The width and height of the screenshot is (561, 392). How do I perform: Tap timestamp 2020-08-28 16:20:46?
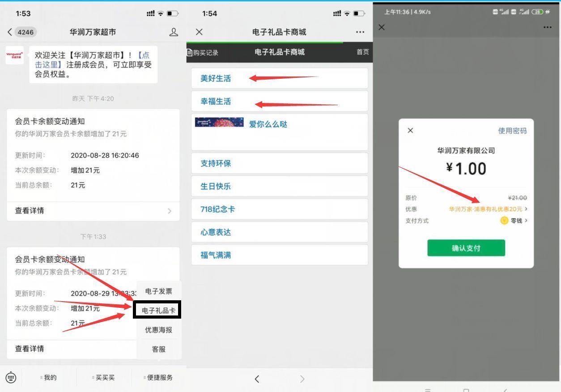105,156
